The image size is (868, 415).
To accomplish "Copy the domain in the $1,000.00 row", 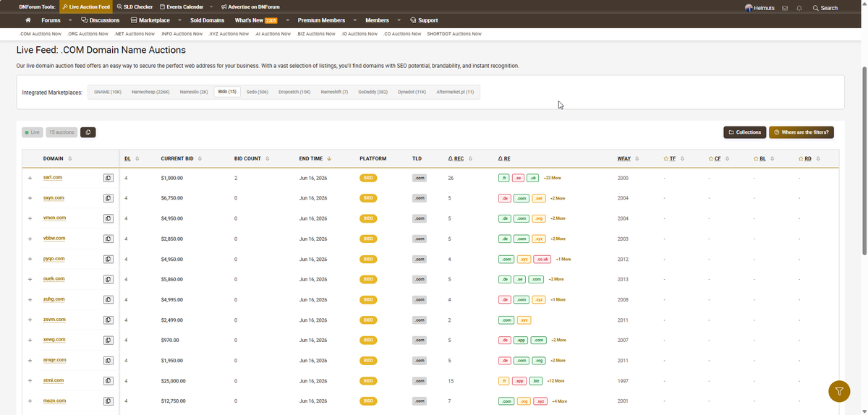I will pos(109,177).
